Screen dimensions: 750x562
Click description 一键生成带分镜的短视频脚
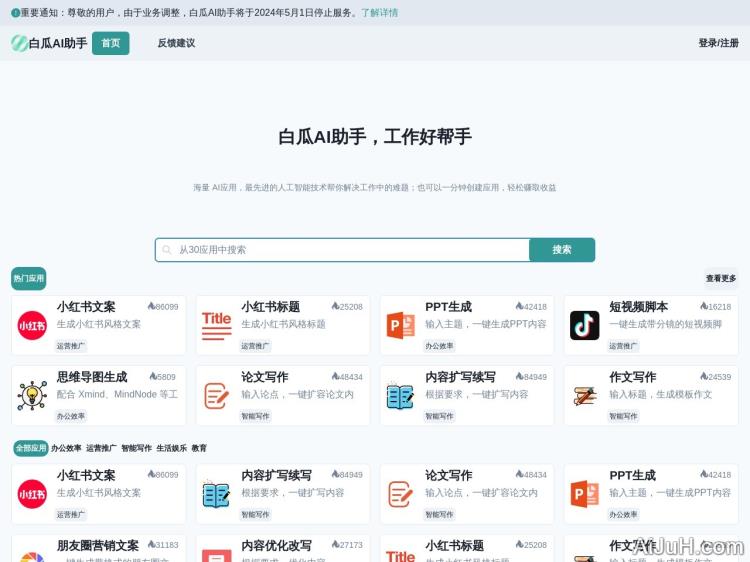point(665,324)
